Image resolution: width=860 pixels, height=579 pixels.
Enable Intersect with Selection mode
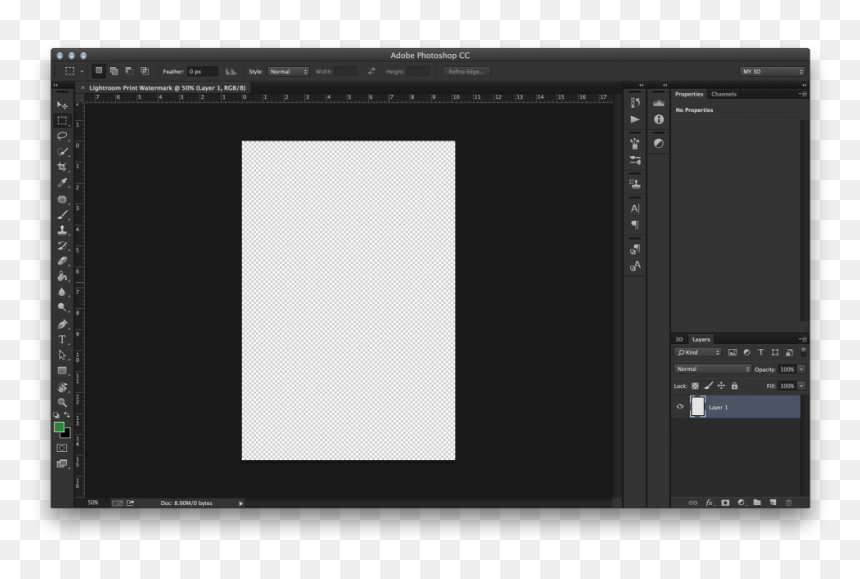point(145,71)
